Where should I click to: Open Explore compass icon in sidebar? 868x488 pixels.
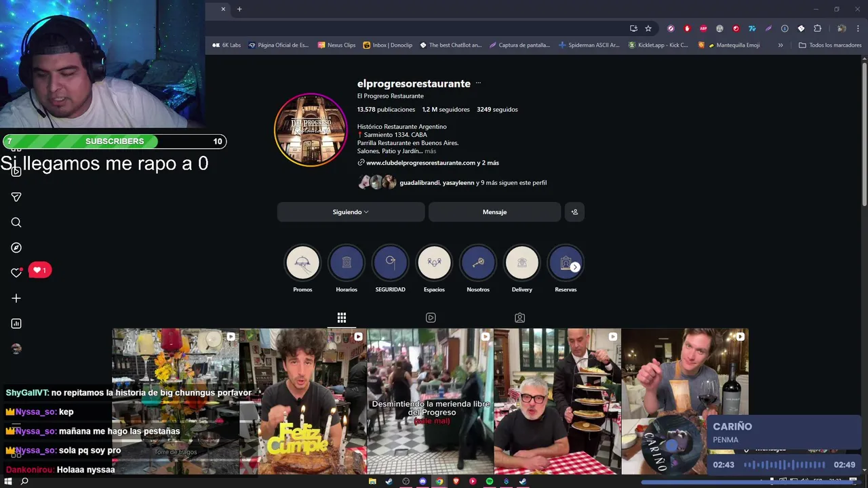[x=16, y=248]
